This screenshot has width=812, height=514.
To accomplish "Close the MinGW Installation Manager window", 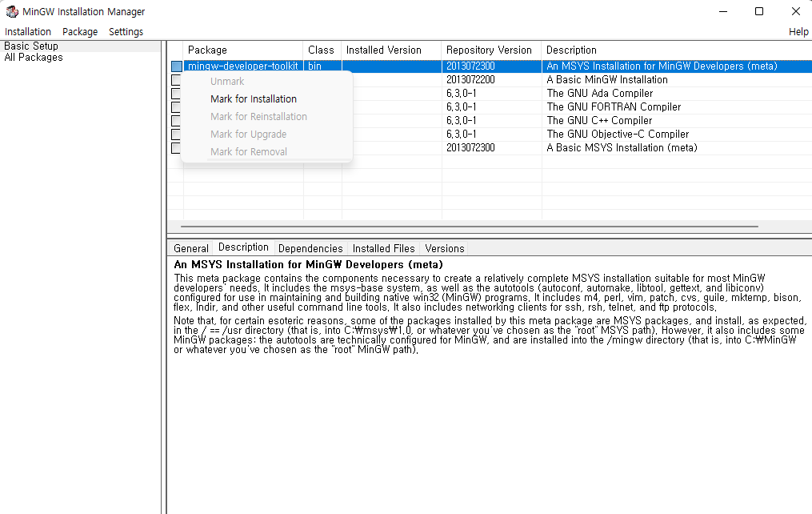I will 796,11.
